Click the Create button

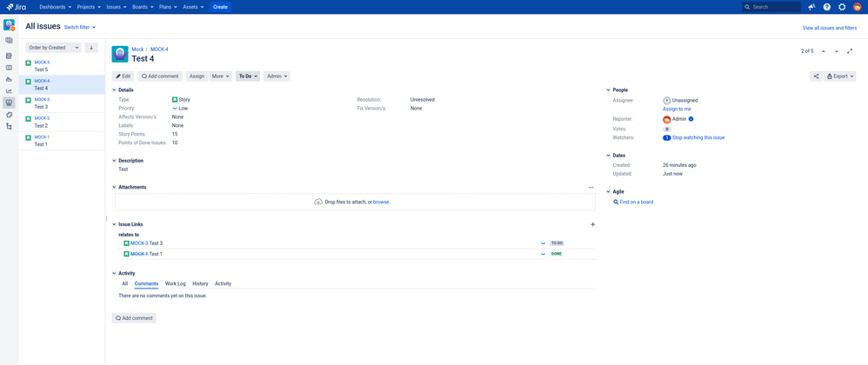(220, 7)
